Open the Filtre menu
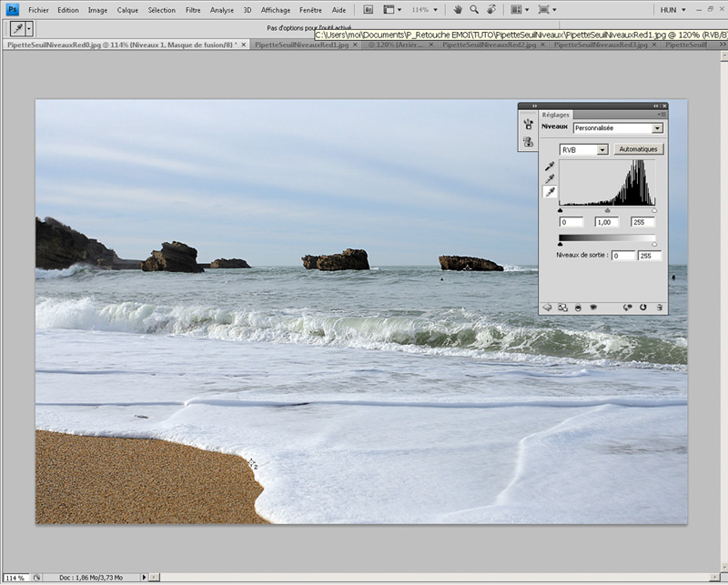 tap(193, 10)
